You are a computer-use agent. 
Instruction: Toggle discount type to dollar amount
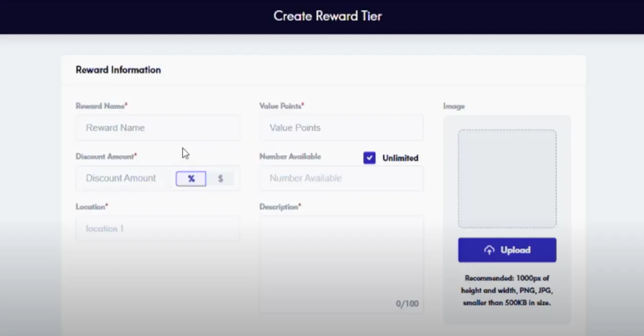click(220, 178)
